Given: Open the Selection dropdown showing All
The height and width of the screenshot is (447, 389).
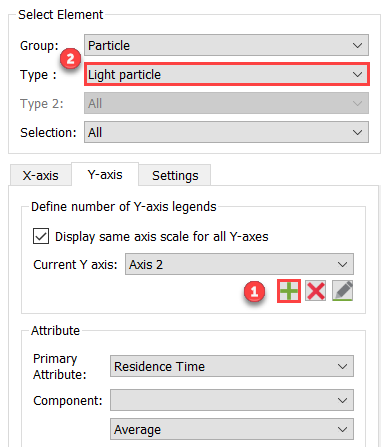Looking at the screenshot, I should click(226, 132).
